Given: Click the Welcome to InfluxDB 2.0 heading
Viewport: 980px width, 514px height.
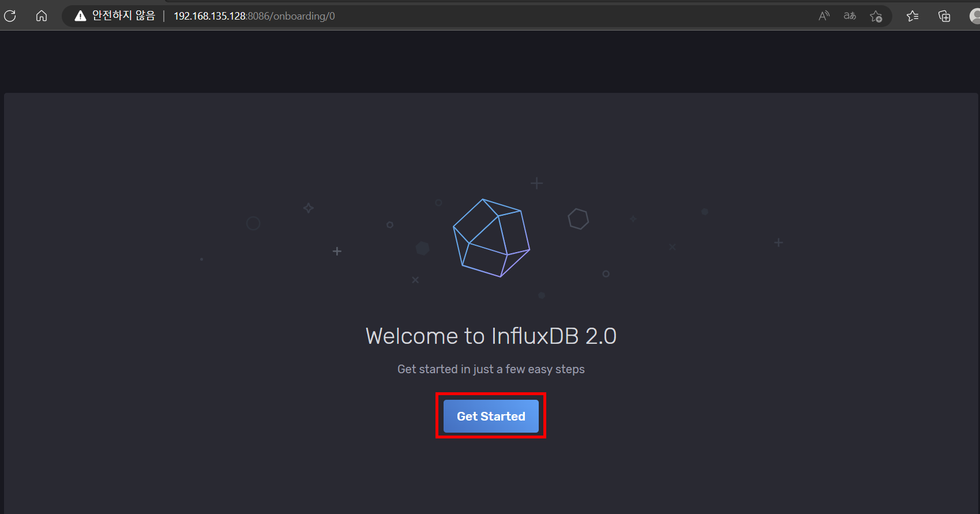Looking at the screenshot, I should pyautogui.click(x=491, y=336).
